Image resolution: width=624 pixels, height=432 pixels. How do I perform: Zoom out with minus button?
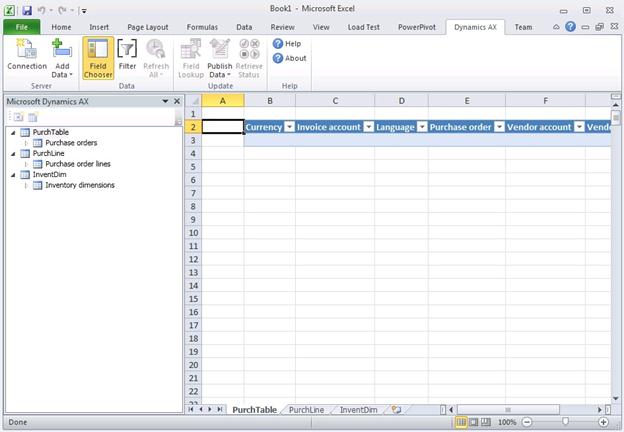click(526, 422)
